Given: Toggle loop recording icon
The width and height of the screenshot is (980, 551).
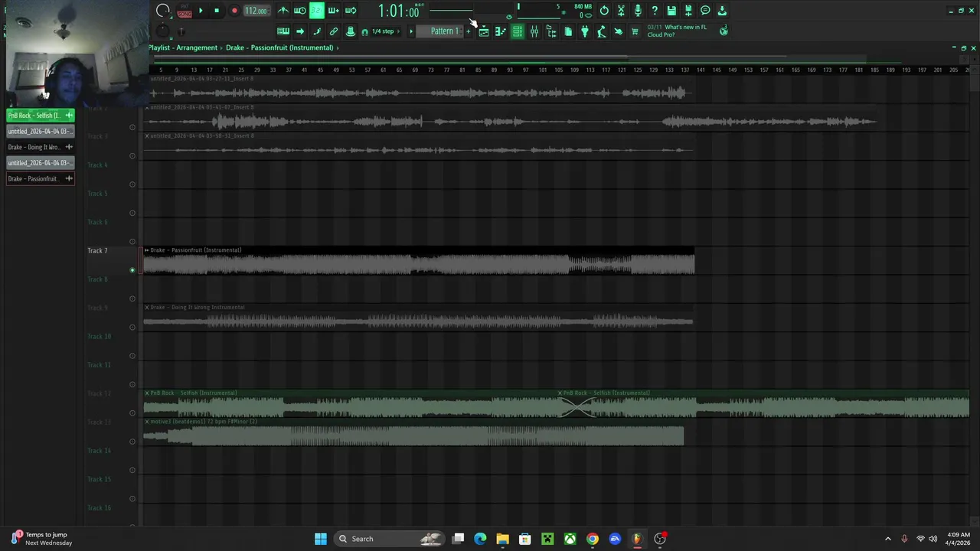Looking at the screenshot, I should point(351,11).
